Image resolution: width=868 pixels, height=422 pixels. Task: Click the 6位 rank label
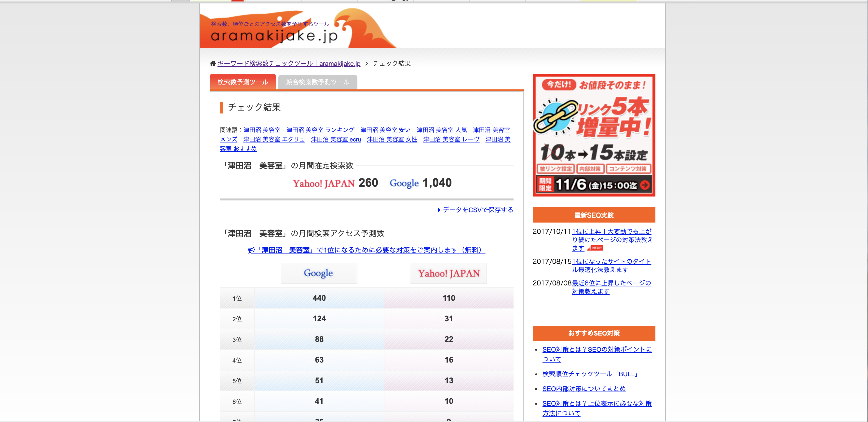pos(237,401)
